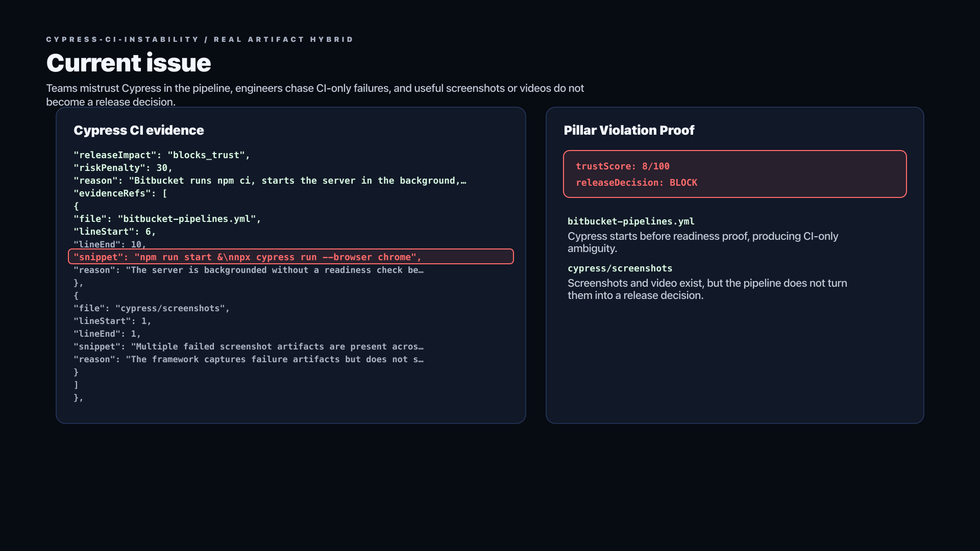Click the reason "The framework captures failure artifacts" line
This screenshot has width=980, height=551.
(x=249, y=359)
